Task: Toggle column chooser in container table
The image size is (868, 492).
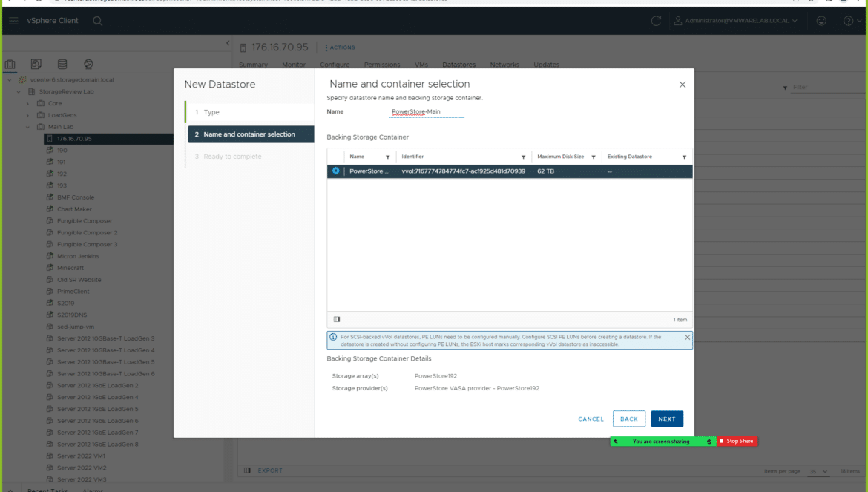Action: point(337,319)
